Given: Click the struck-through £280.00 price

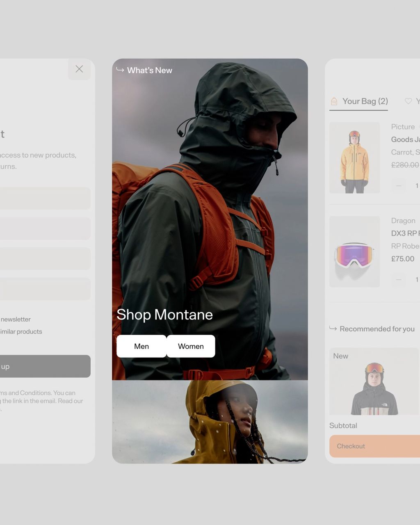Looking at the screenshot, I should [405, 165].
